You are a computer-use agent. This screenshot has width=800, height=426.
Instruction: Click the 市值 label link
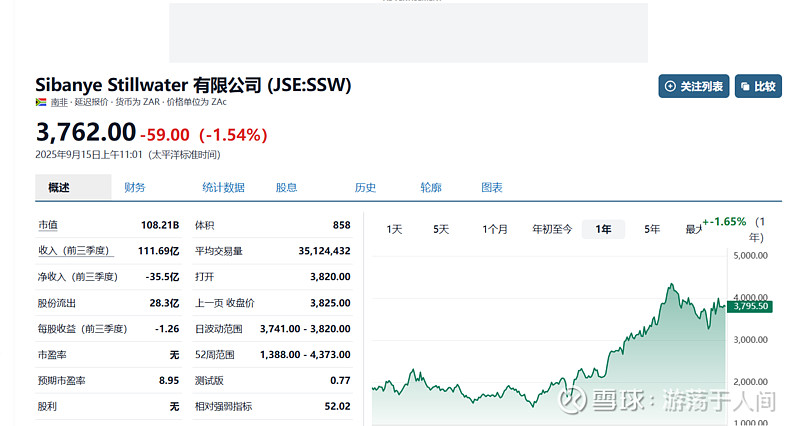[48, 225]
